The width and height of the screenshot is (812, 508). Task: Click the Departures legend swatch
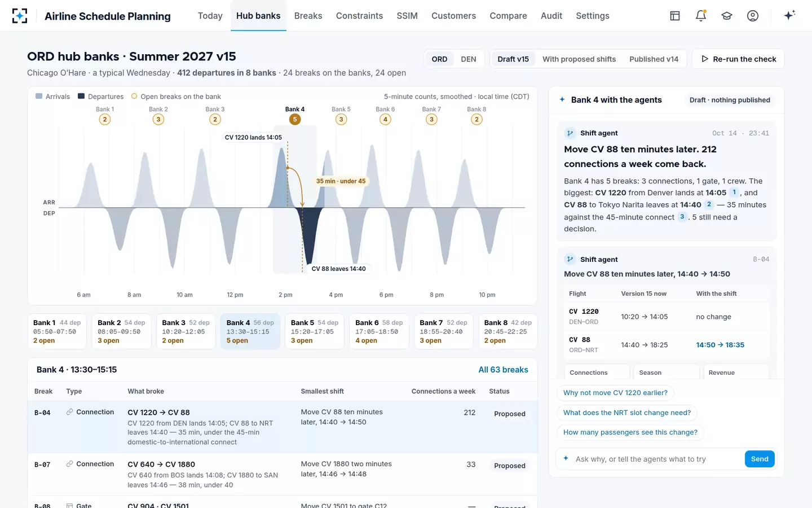(81, 97)
